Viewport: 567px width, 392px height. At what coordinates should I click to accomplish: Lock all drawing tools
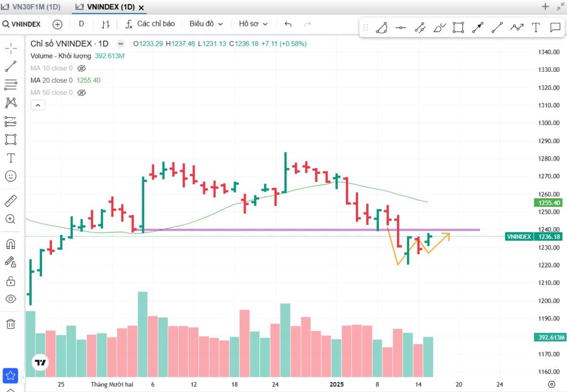11,281
